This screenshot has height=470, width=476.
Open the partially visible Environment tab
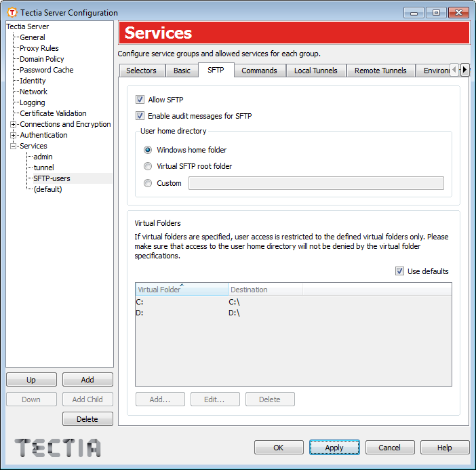point(434,71)
